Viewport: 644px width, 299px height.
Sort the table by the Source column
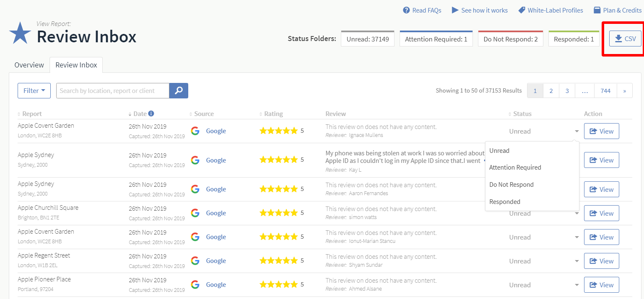[x=202, y=114]
